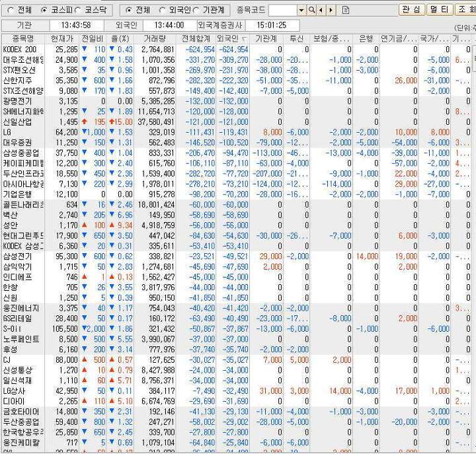The image size is (476, 454).
Task: Click the 관심 button
Action: click(412, 9)
